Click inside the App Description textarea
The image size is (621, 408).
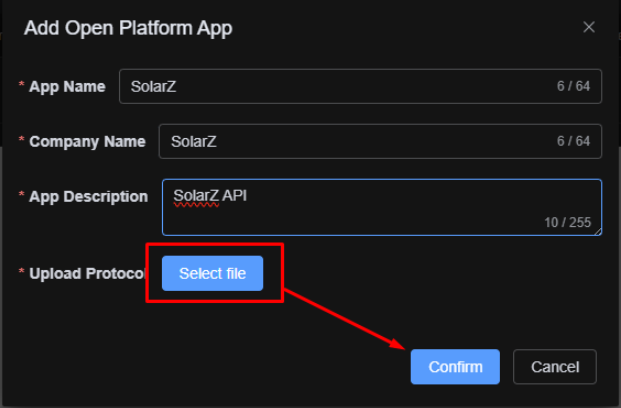pos(380,208)
